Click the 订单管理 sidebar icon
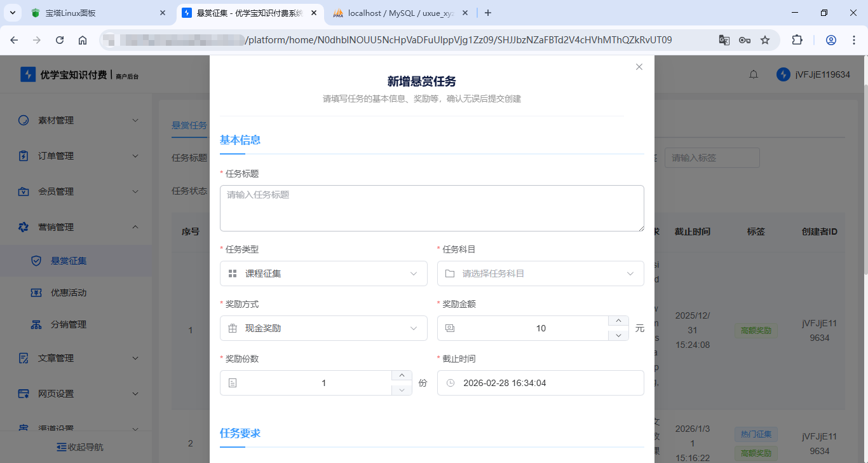Image resolution: width=868 pixels, height=463 pixels. coord(22,155)
